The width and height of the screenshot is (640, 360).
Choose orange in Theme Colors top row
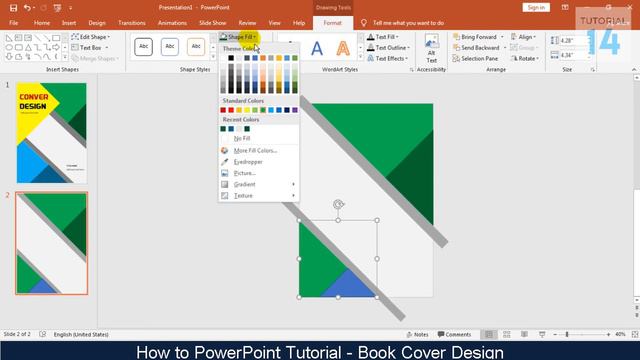263,58
